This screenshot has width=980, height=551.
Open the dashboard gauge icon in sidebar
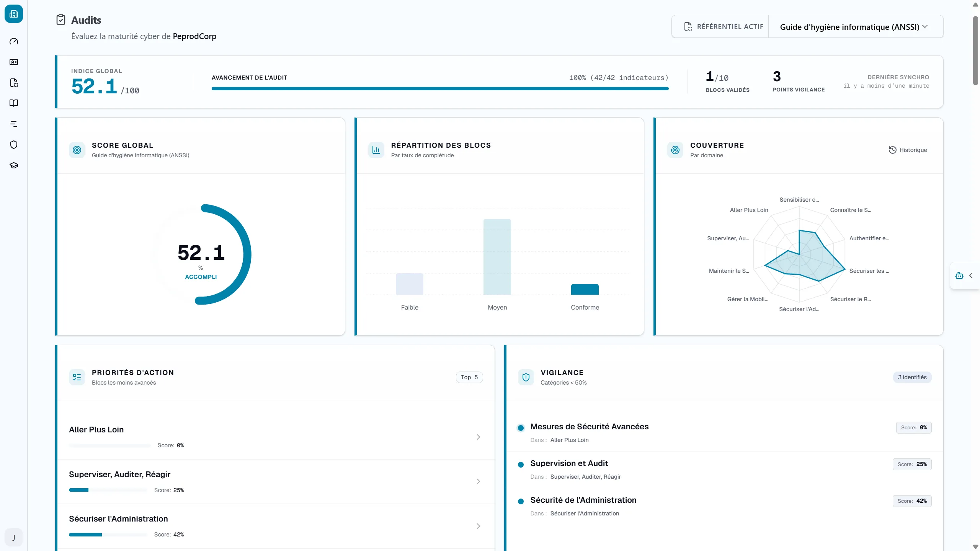(14, 41)
